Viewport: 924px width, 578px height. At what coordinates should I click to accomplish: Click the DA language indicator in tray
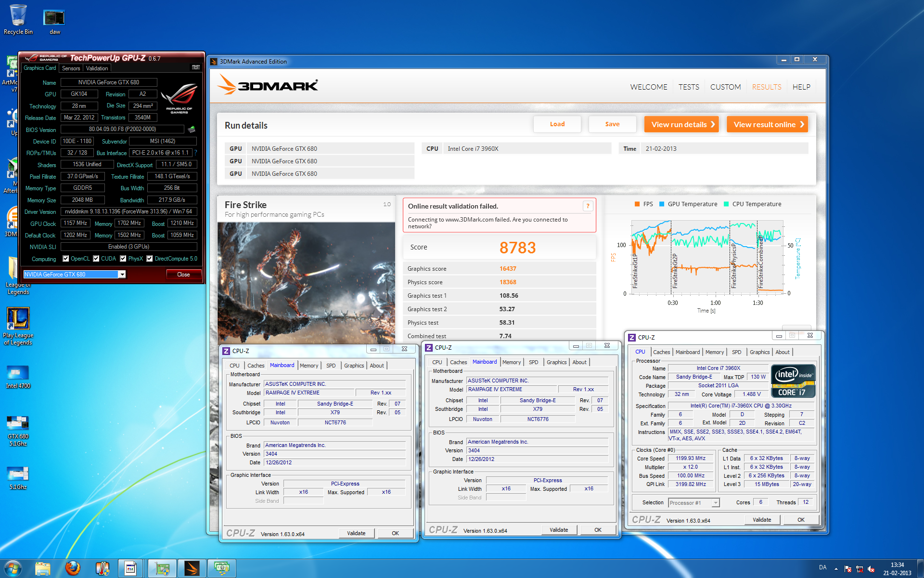pyautogui.click(x=822, y=567)
